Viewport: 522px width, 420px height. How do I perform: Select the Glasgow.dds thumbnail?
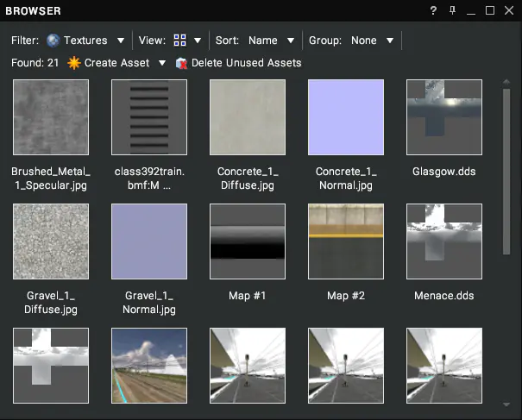(444, 117)
